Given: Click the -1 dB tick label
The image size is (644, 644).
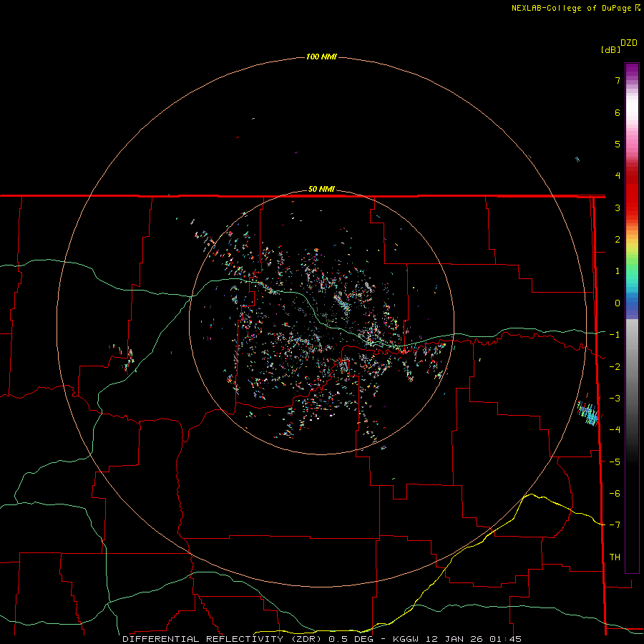Looking at the screenshot, I should click(615, 335).
